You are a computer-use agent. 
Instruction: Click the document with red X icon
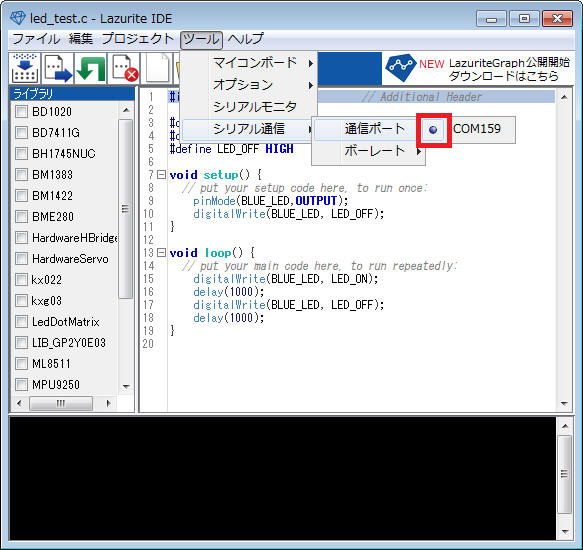(124, 68)
